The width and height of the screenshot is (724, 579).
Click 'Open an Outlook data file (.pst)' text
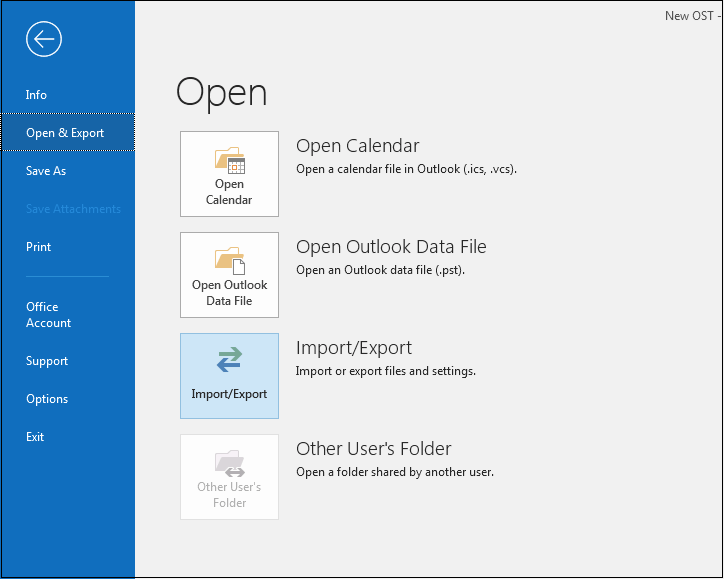[x=380, y=270]
